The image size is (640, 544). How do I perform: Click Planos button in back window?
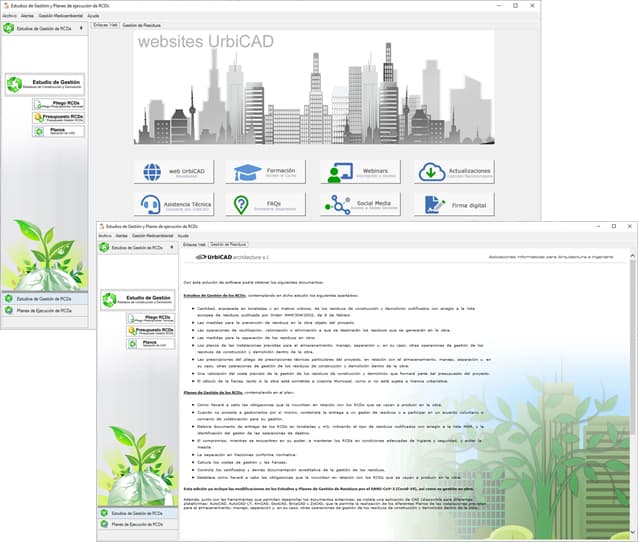tap(59, 131)
